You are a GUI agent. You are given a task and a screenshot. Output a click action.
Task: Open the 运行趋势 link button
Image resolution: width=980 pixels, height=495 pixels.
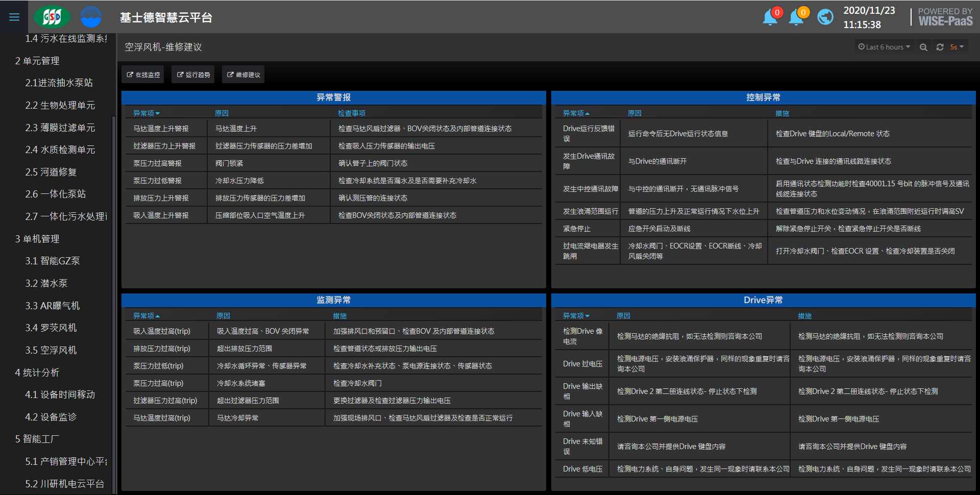click(193, 75)
